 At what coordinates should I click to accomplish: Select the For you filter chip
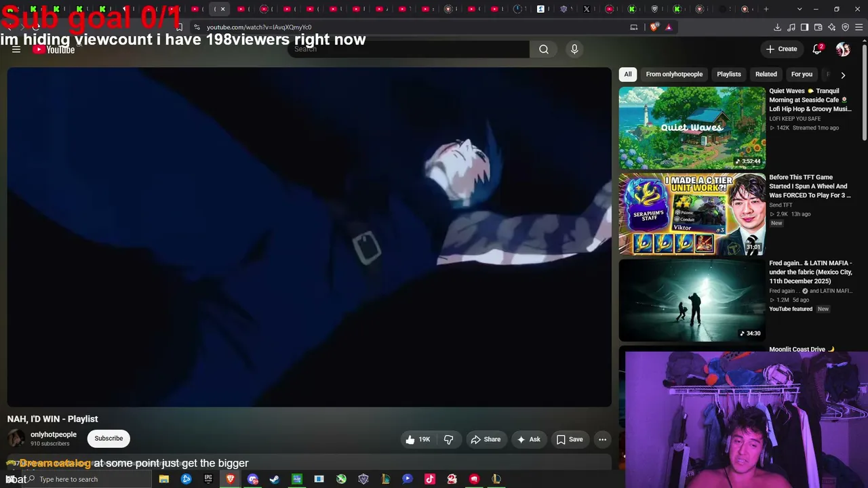click(802, 75)
